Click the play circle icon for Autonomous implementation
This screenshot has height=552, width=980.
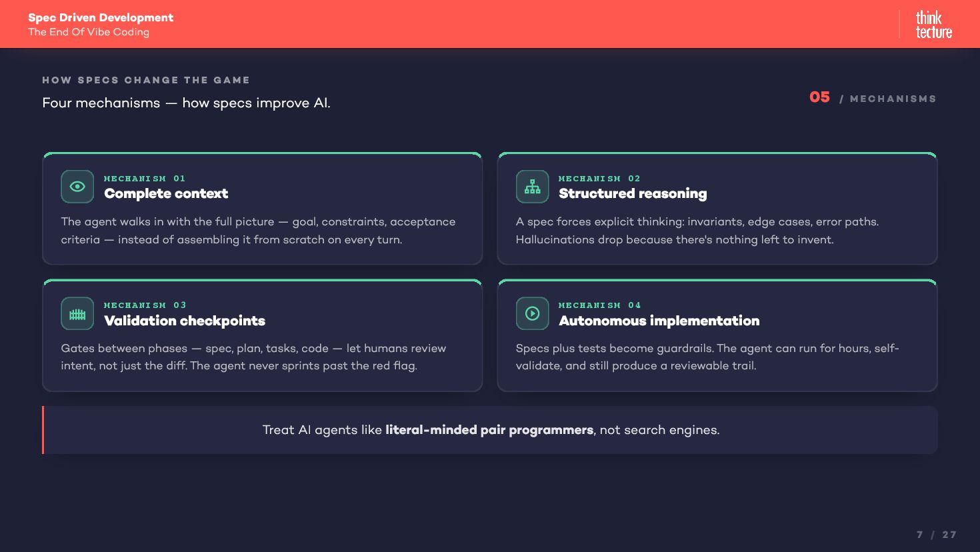point(532,313)
